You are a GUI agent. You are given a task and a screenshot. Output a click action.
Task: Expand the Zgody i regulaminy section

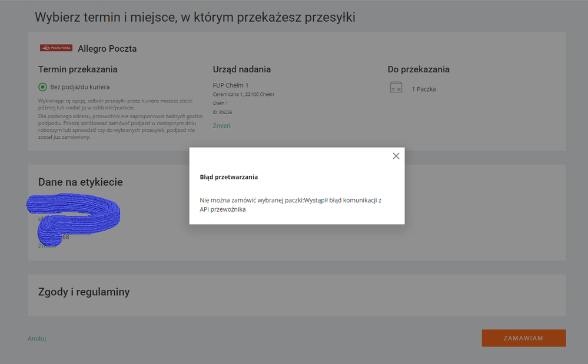[x=84, y=292]
